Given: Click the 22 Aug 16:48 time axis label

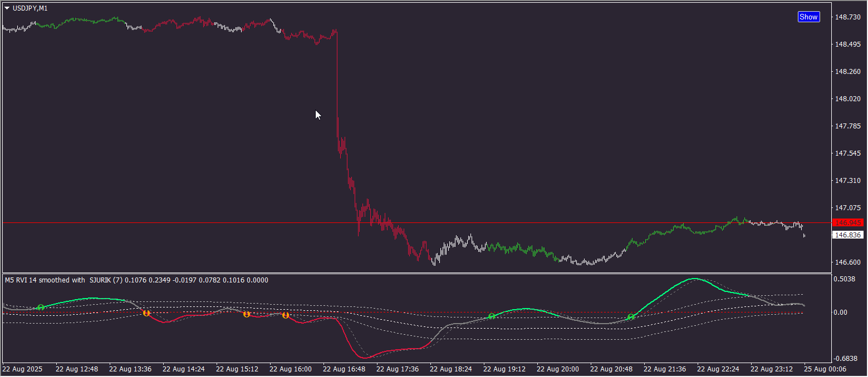Looking at the screenshot, I should tap(344, 369).
